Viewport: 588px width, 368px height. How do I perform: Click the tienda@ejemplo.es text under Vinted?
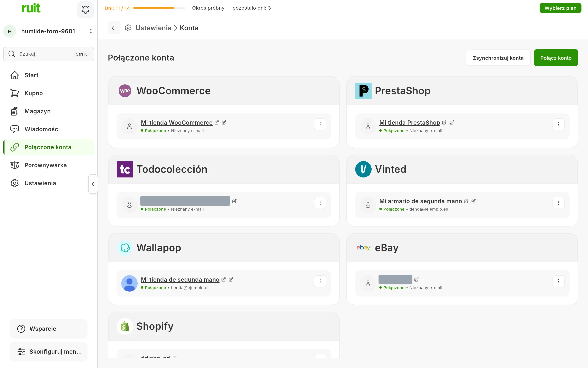[x=429, y=209]
